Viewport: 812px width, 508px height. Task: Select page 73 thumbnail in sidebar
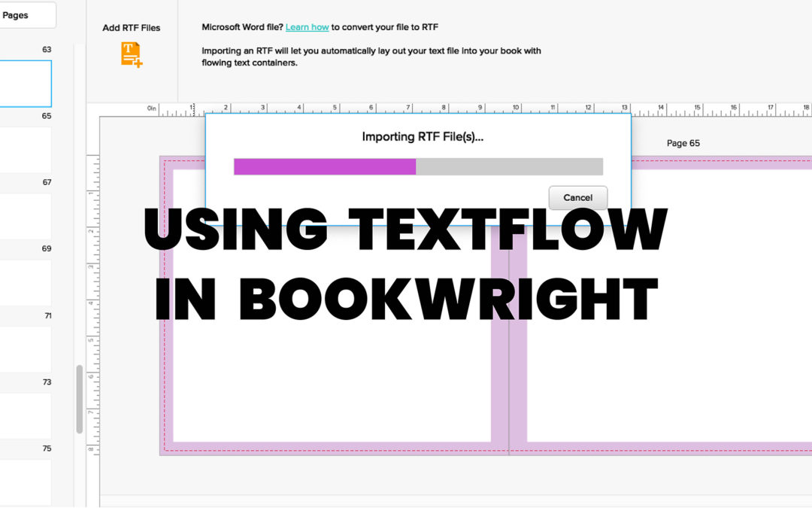(x=26, y=415)
